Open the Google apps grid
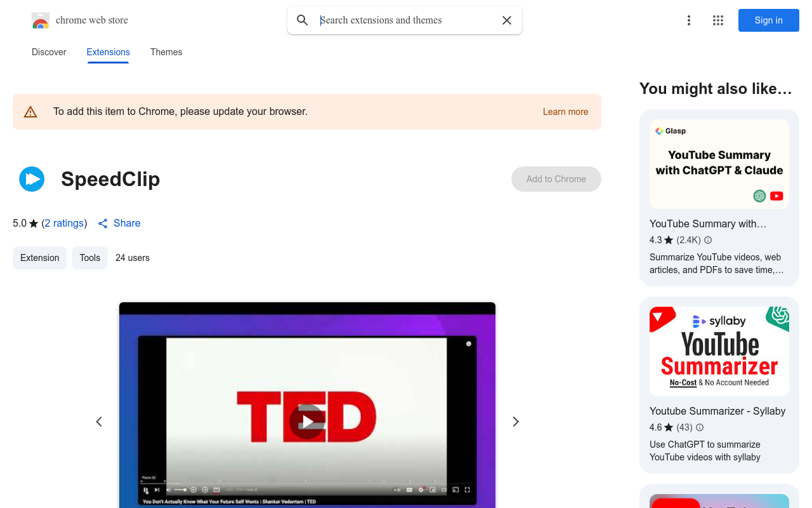Screen dimensions: 812x508 point(718,20)
